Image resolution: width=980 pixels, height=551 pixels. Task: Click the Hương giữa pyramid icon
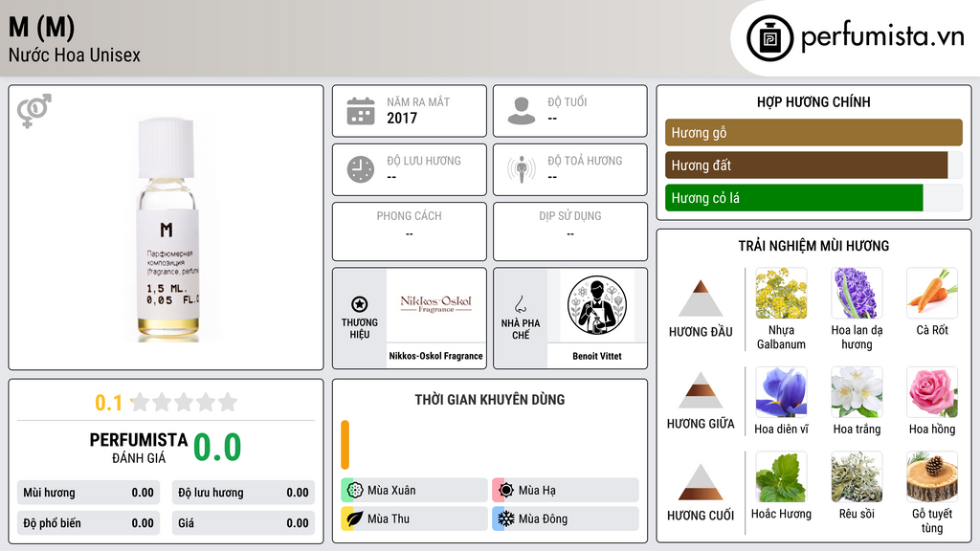tap(701, 390)
